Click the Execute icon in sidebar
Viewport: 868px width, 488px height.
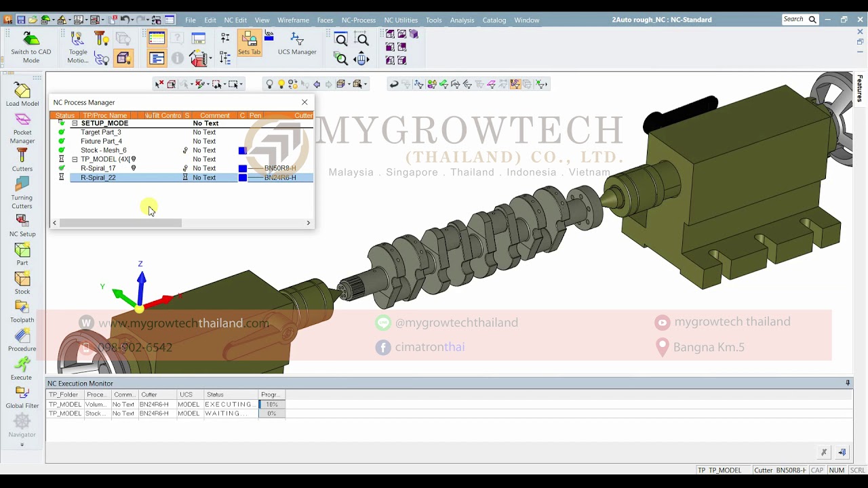[x=22, y=369]
